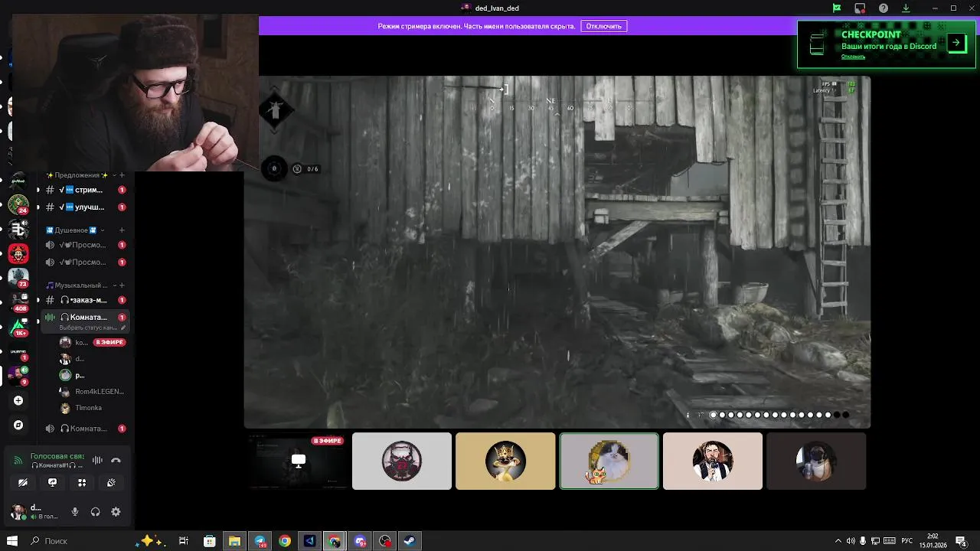Open Steam from the taskbar
The width and height of the screenshot is (980, 551).
point(410,541)
